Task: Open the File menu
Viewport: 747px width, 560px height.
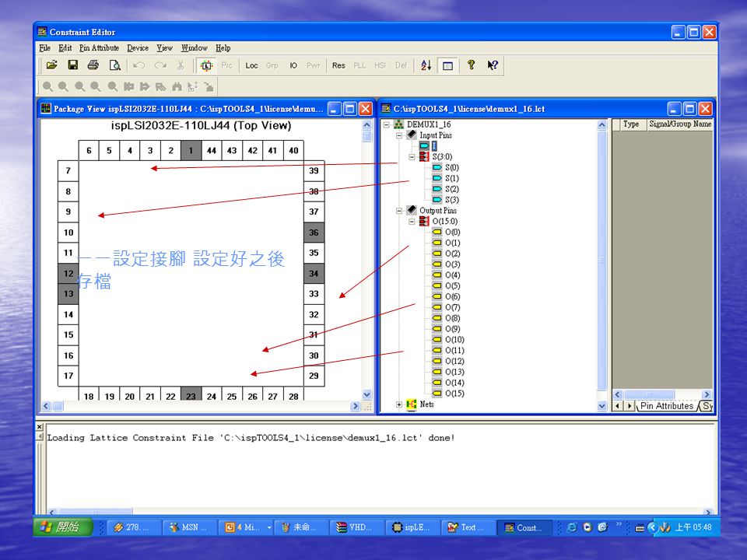Action: (x=45, y=47)
